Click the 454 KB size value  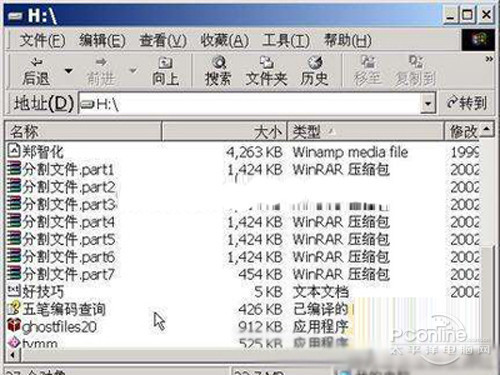click(x=261, y=274)
